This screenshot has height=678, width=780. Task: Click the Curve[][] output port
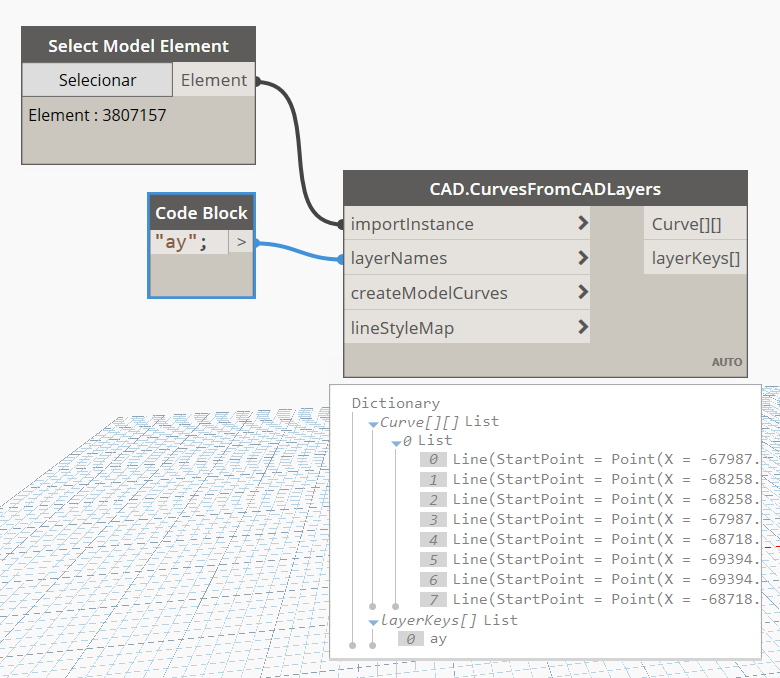(x=695, y=224)
